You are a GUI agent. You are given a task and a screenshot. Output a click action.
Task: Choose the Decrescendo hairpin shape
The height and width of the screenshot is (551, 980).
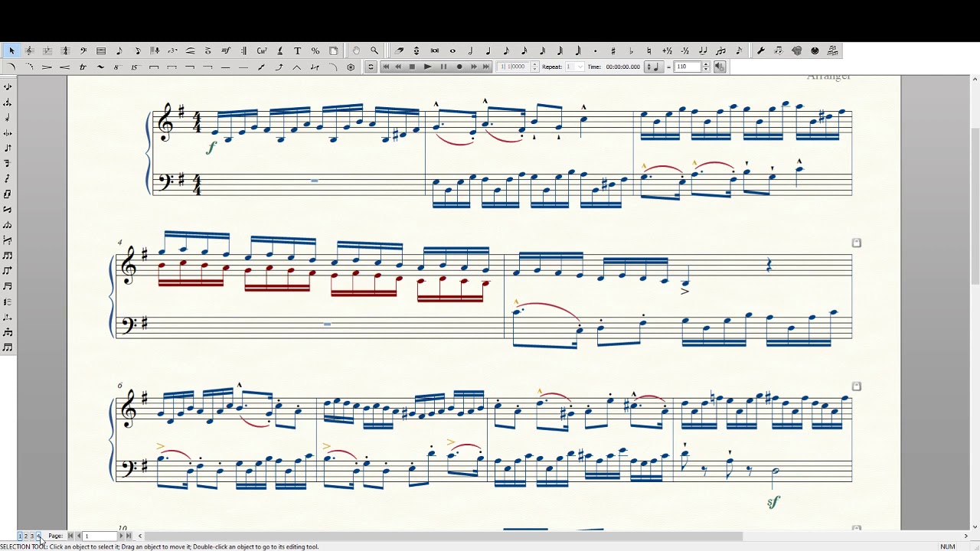[47, 67]
